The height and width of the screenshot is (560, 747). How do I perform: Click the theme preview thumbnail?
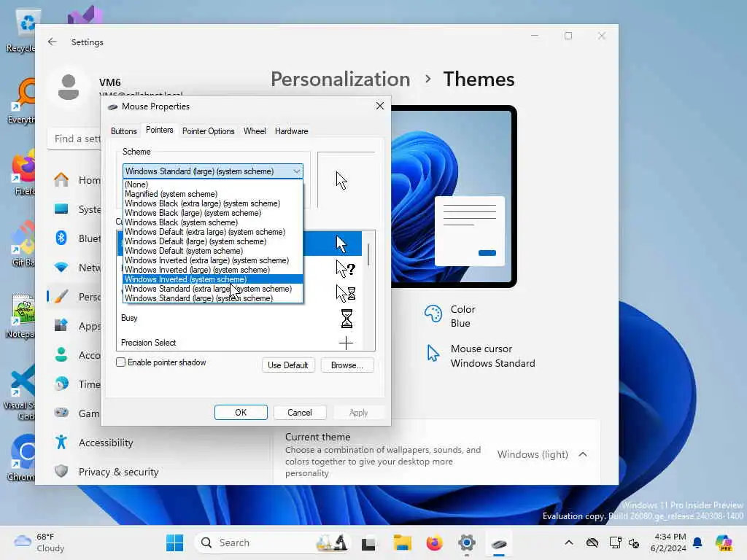click(454, 196)
